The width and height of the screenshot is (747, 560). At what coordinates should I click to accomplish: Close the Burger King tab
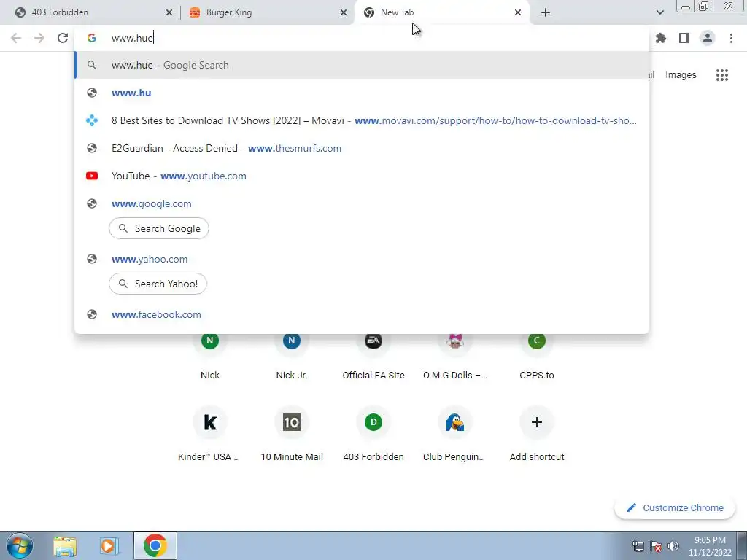click(x=344, y=12)
